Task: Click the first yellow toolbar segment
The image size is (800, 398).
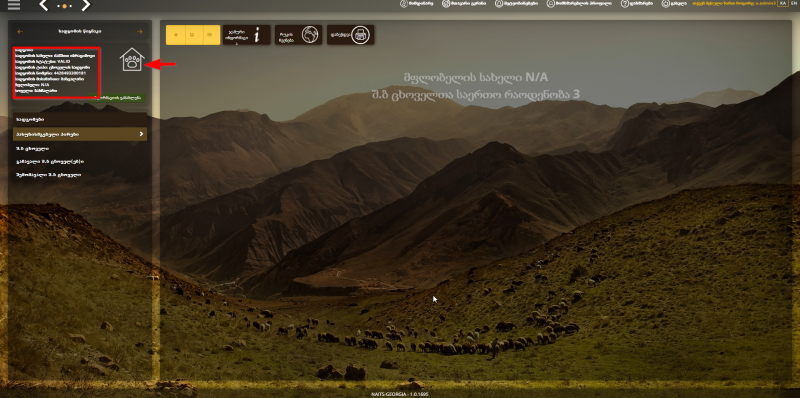Action: [x=176, y=35]
